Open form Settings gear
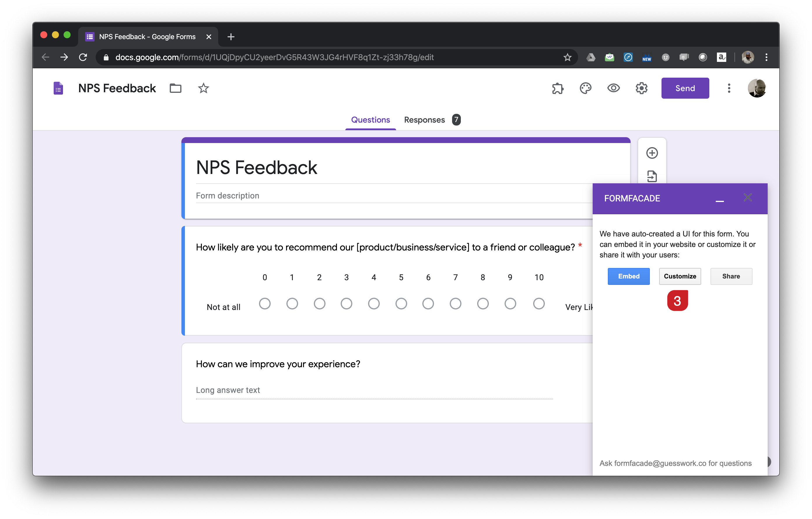Image resolution: width=812 pixels, height=519 pixels. (641, 88)
